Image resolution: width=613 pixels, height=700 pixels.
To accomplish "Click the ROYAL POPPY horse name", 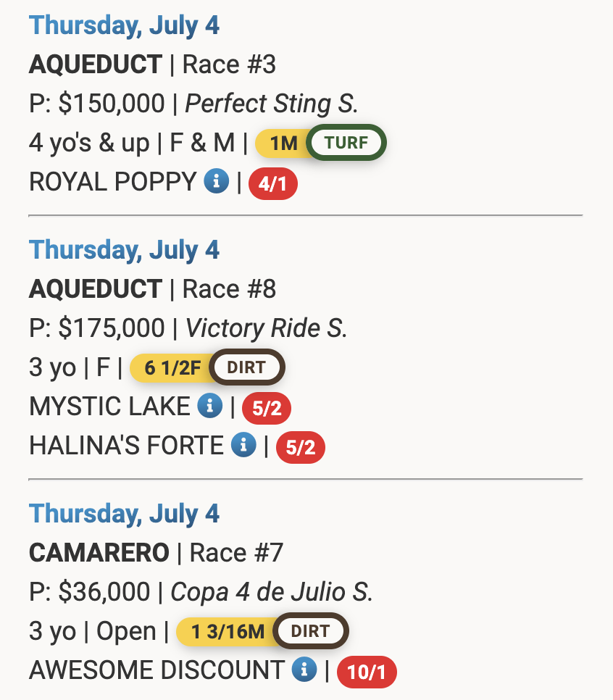I will [112, 182].
